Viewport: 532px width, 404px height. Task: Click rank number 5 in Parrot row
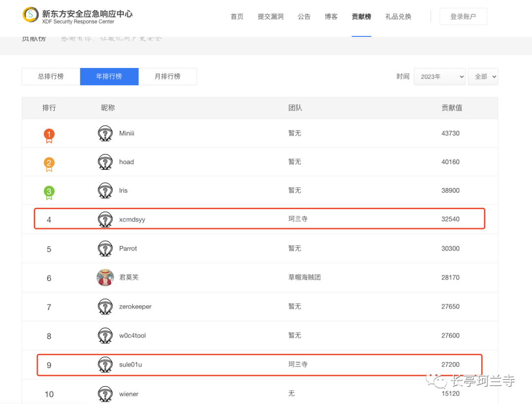[49, 249]
